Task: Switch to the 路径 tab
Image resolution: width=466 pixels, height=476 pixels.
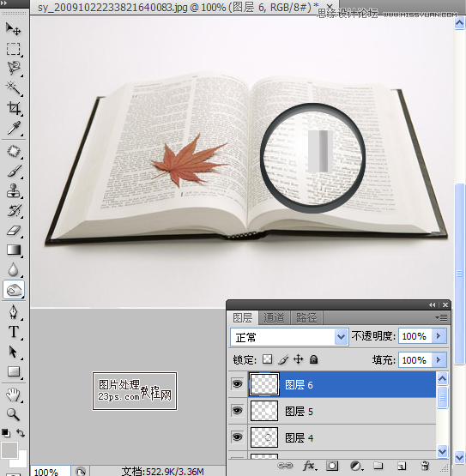Action: click(x=306, y=318)
